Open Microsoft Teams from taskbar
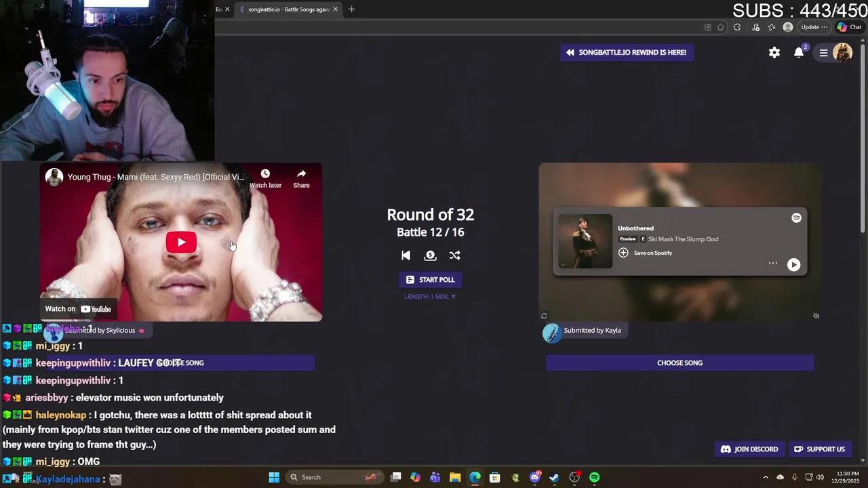The image size is (868, 488). (435, 477)
